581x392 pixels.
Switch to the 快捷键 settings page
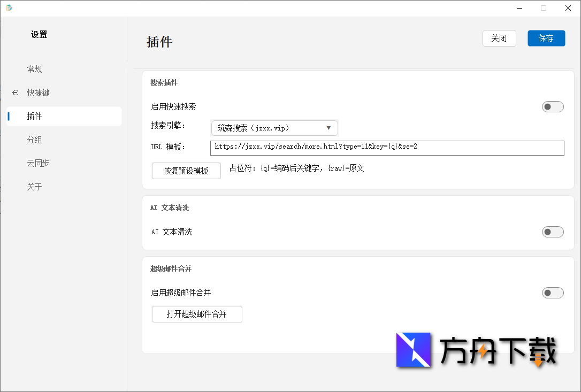coord(39,92)
